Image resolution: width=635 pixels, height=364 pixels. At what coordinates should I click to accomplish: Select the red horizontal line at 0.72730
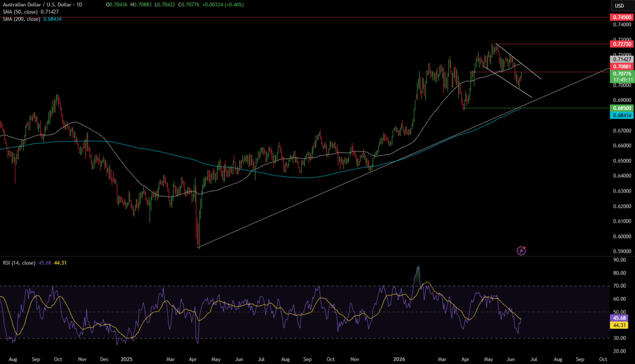click(550, 44)
